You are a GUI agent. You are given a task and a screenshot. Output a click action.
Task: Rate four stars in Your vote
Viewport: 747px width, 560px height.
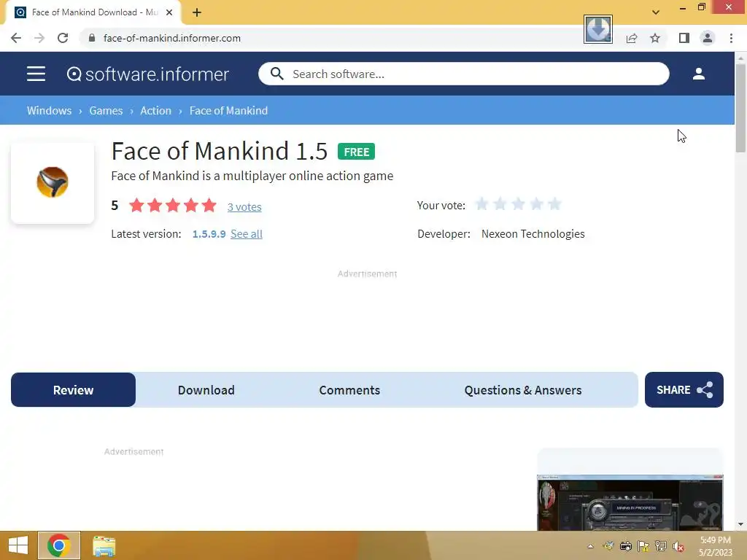click(x=536, y=204)
